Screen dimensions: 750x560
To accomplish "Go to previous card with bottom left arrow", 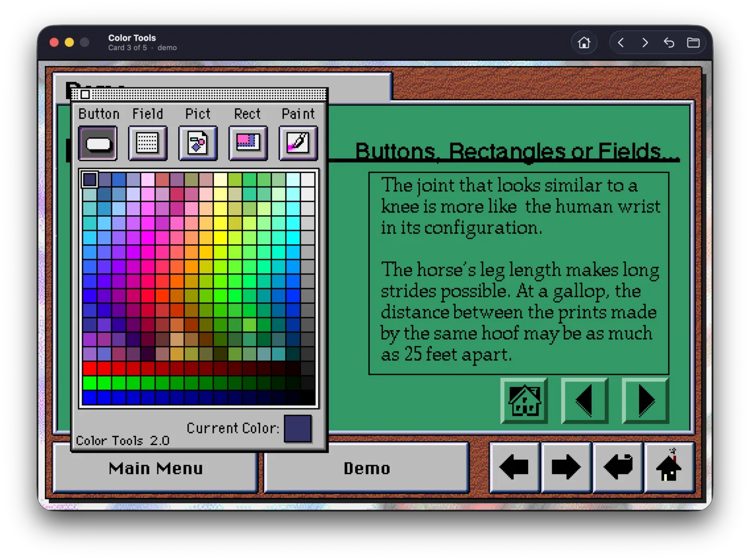I will click(x=514, y=467).
